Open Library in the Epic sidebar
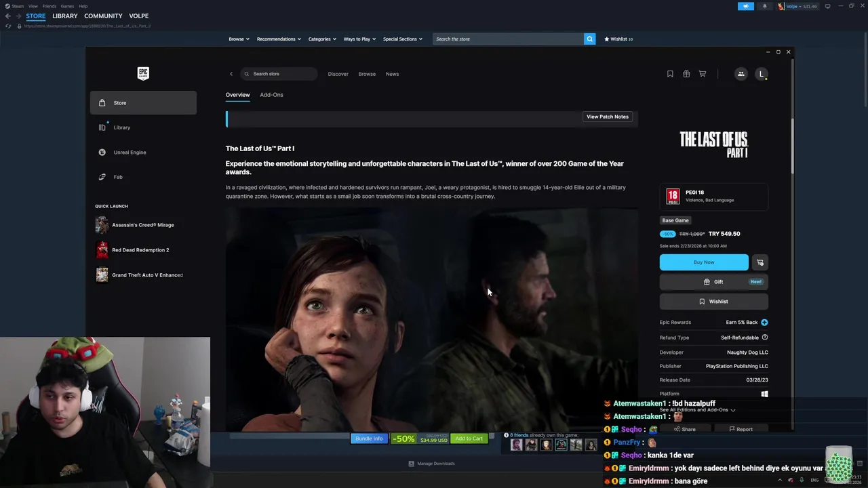The image size is (868, 488). (x=143, y=127)
